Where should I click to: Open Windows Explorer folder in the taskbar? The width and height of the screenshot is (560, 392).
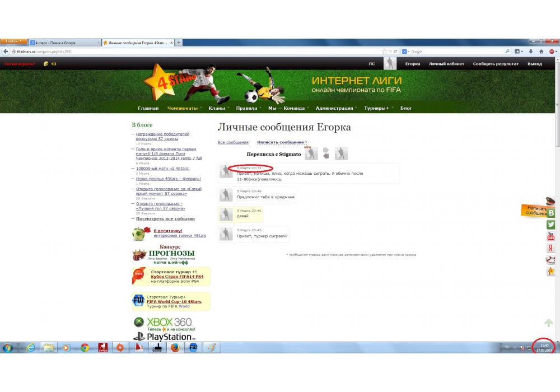point(49,347)
